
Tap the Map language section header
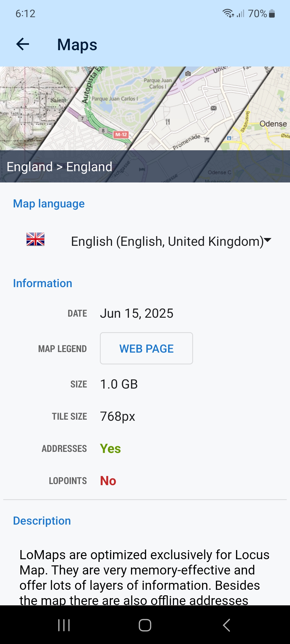pos(49,204)
